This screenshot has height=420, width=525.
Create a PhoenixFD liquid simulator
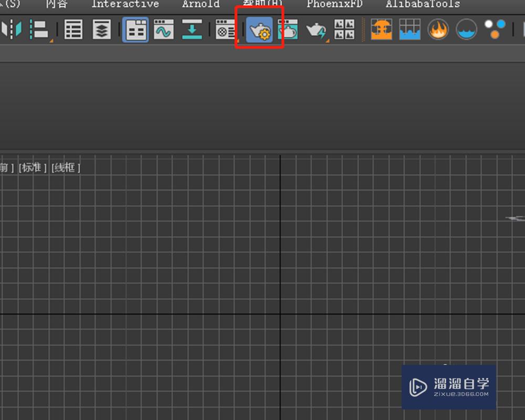click(x=410, y=30)
